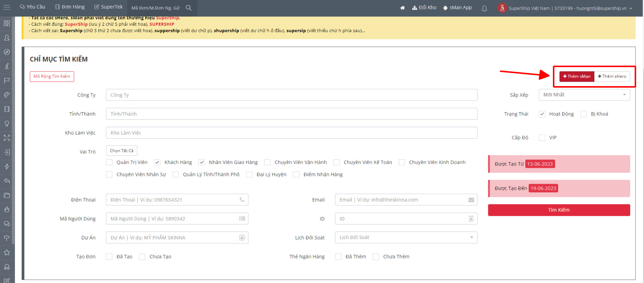Click the SuperShip logo avatar
The height and width of the screenshot is (283, 644).
[502, 8]
